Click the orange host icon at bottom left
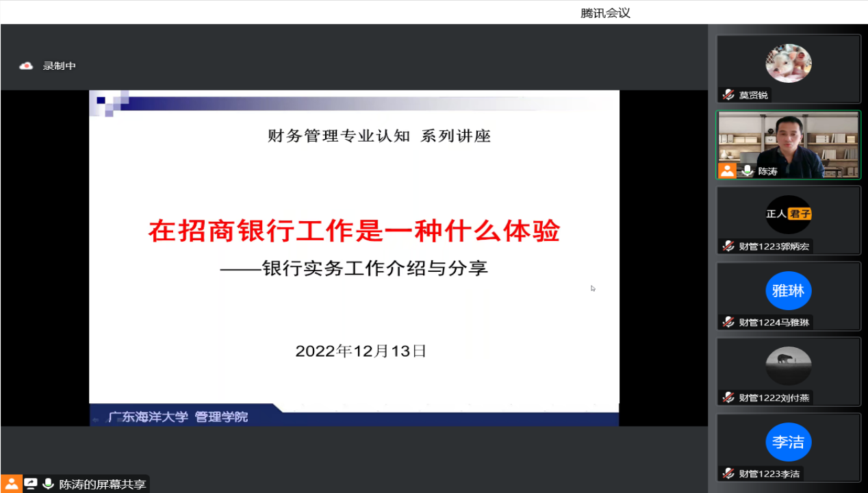The height and width of the screenshot is (493, 868). tap(11, 484)
